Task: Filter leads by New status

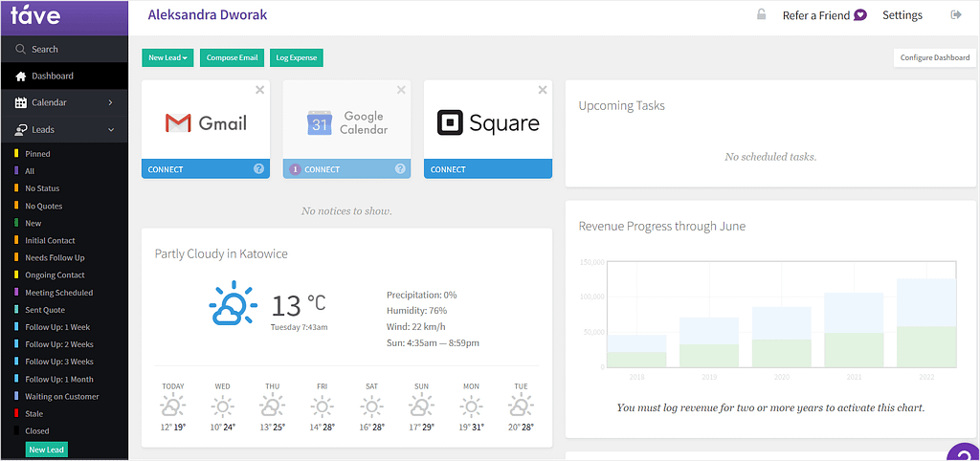Action: tap(33, 223)
